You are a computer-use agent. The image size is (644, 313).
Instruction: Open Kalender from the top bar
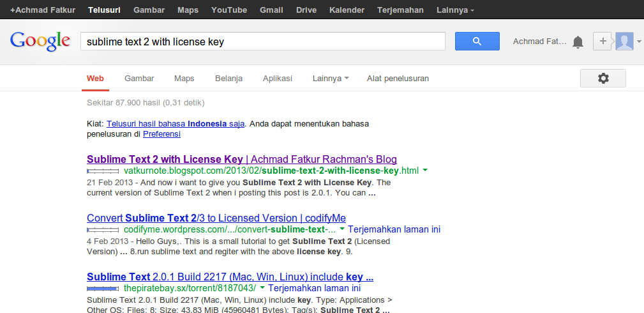(347, 10)
